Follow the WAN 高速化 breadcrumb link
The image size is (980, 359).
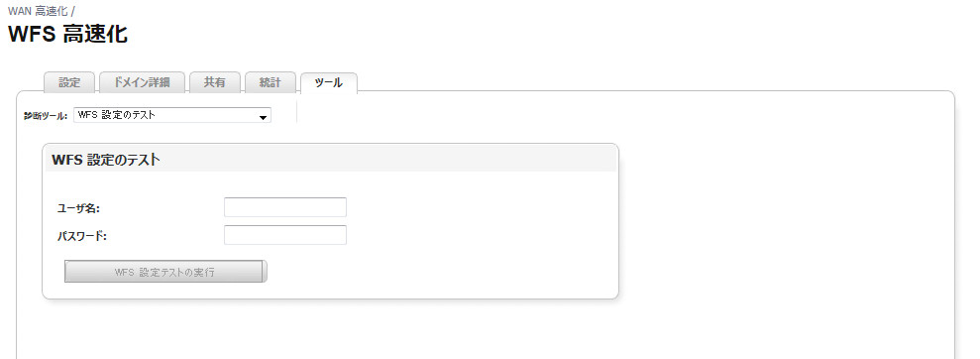[38, 11]
